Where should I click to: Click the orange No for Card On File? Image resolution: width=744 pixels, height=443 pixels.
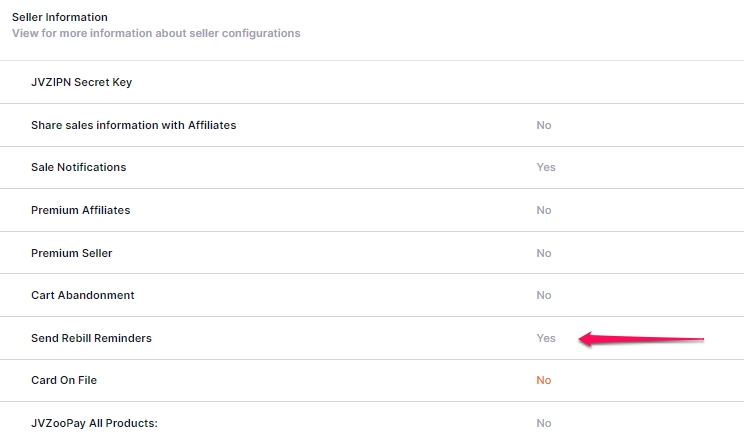click(x=544, y=380)
